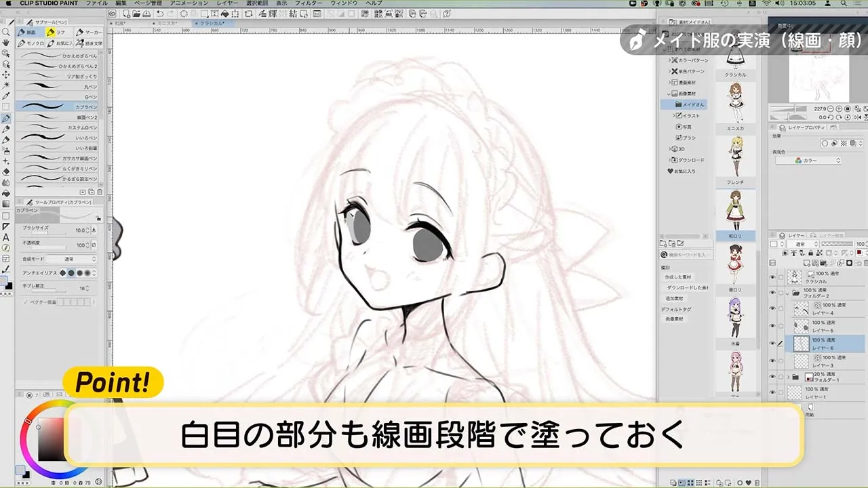Hide layer レイヤー 4 with eye icon
This screenshot has height=488, width=868.
click(x=772, y=309)
